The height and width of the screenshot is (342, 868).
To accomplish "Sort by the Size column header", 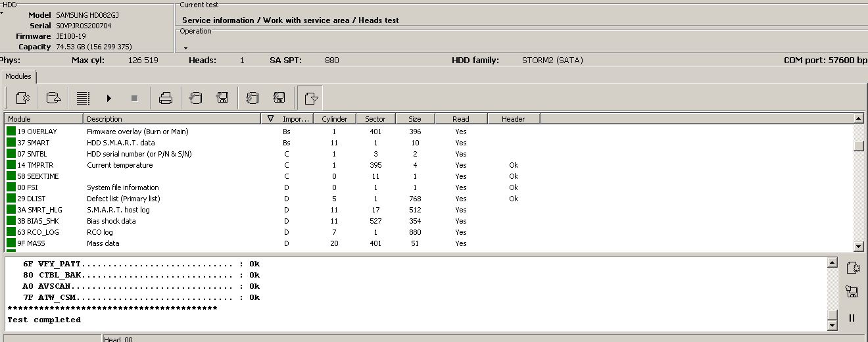I will click(x=415, y=119).
